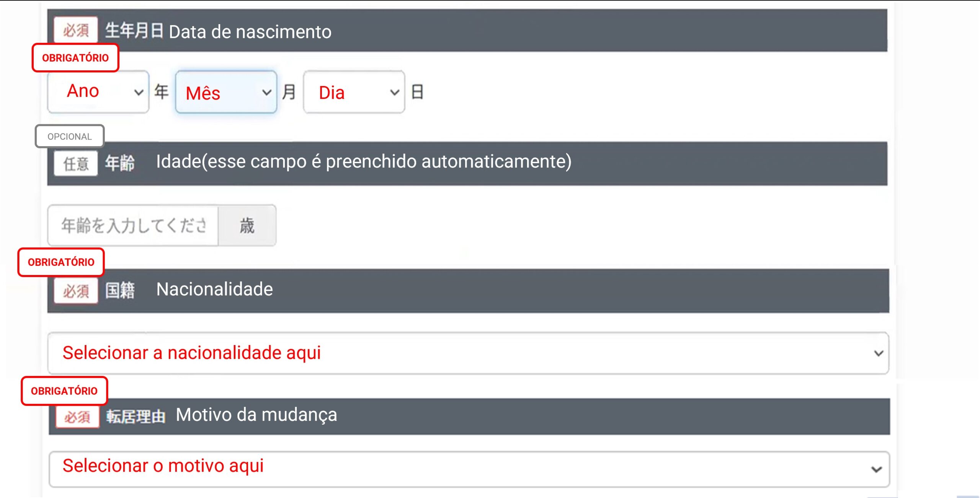Click the age input field
The height and width of the screenshot is (498, 980).
(133, 225)
